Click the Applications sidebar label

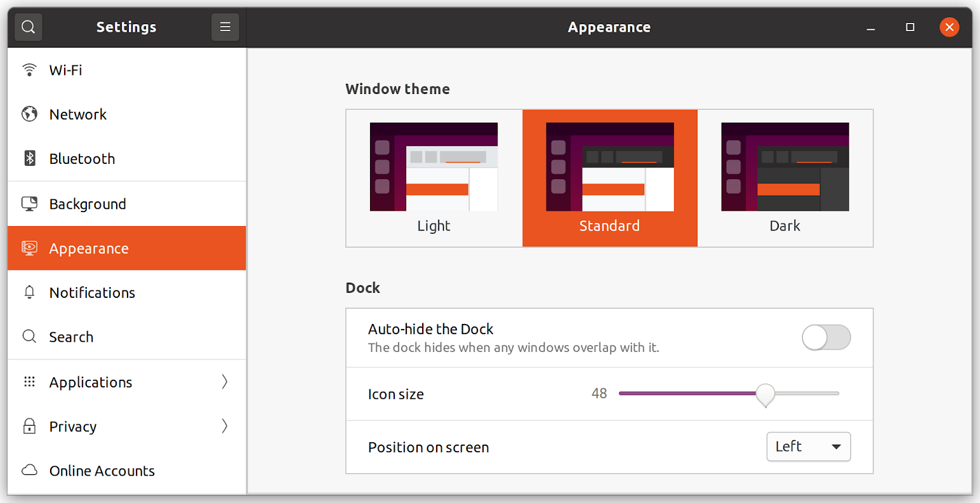[91, 382]
